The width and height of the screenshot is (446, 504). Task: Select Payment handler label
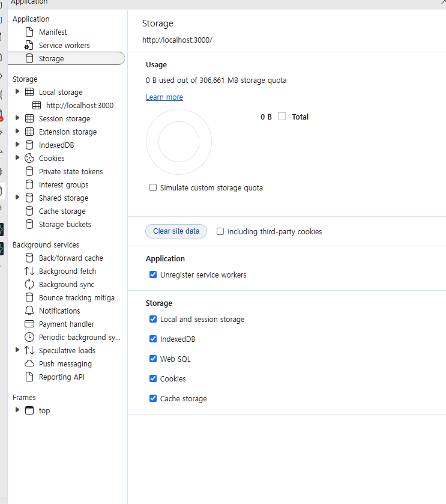click(x=67, y=324)
